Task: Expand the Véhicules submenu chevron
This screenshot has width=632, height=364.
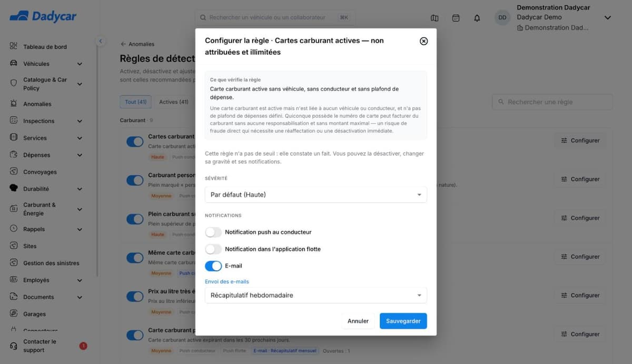Action: click(80, 64)
